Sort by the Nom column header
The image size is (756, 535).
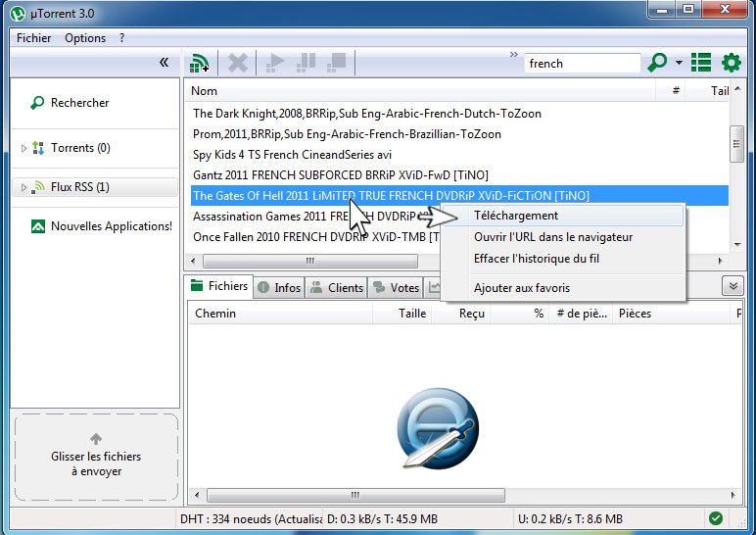click(x=419, y=91)
